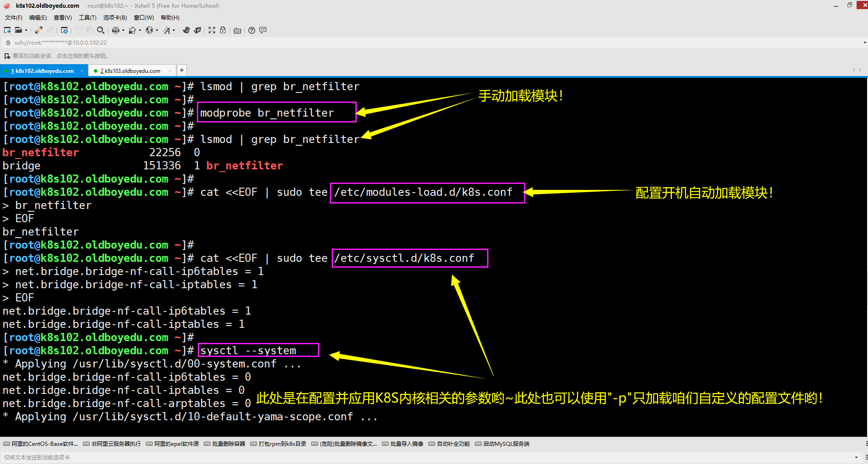Disconnect the current session

click(x=49, y=30)
